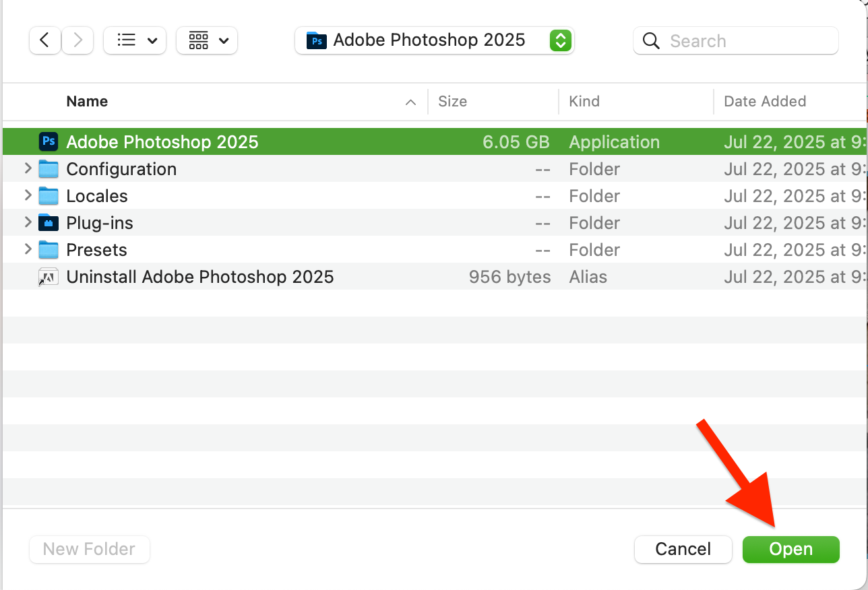The image size is (868, 590).
Task: Click the magnifying glass search icon
Action: pyautogui.click(x=651, y=41)
